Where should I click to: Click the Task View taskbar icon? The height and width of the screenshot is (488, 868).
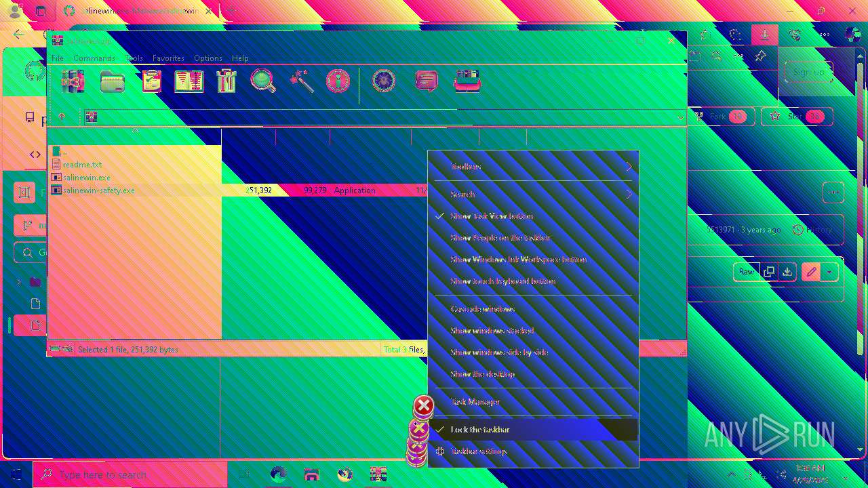coord(245,474)
